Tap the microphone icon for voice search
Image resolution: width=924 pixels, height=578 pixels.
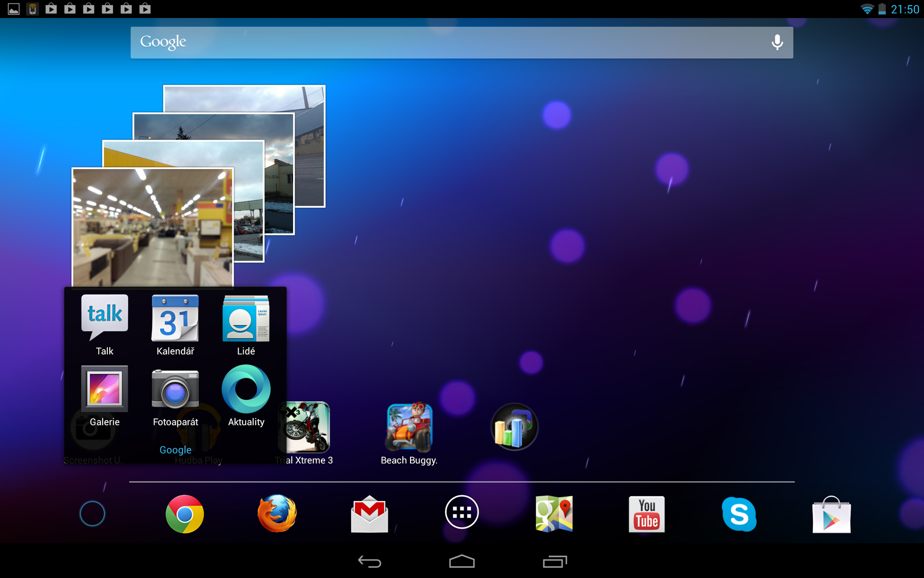coord(776,42)
